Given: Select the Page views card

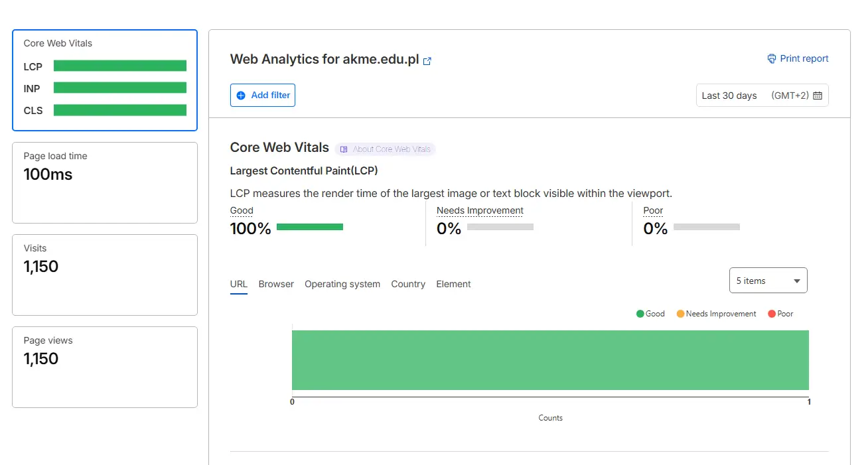Looking at the screenshot, I should tap(105, 367).
